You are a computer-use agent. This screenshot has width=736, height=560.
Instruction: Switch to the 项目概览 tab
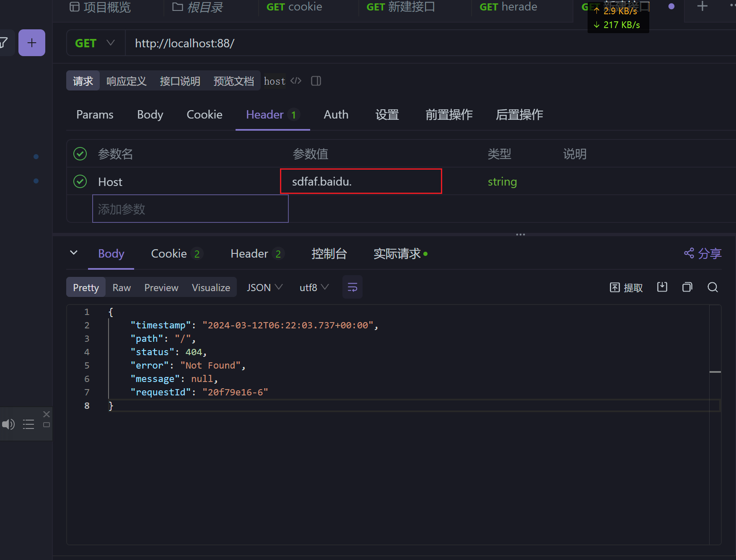(100, 7)
